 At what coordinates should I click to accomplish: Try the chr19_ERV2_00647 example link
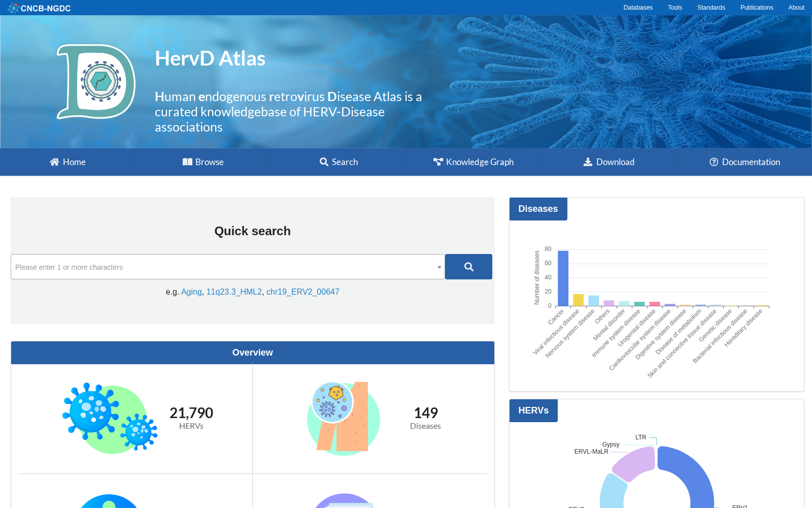pos(303,292)
